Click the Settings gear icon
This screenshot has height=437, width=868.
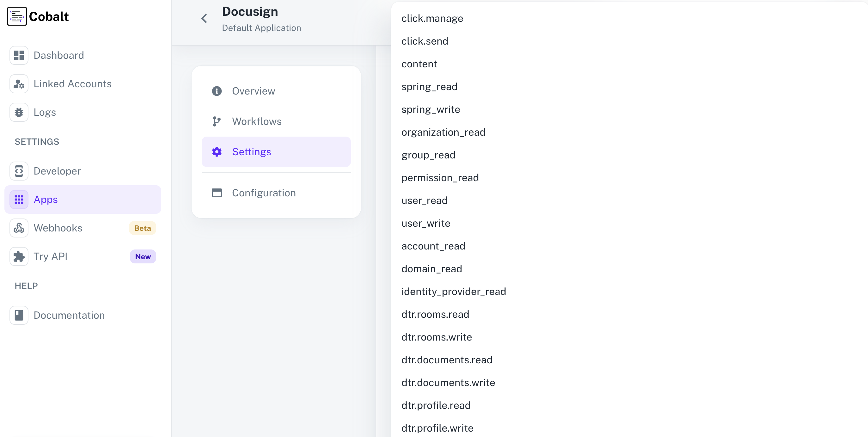tap(216, 152)
